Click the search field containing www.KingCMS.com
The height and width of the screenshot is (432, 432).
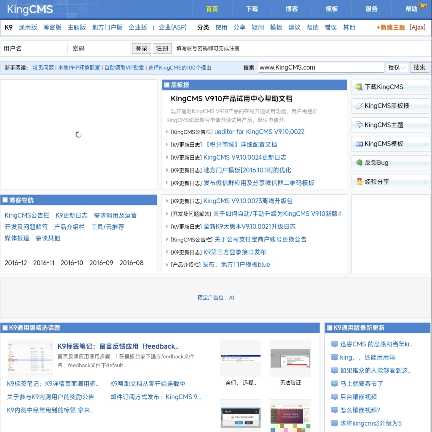point(321,67)
